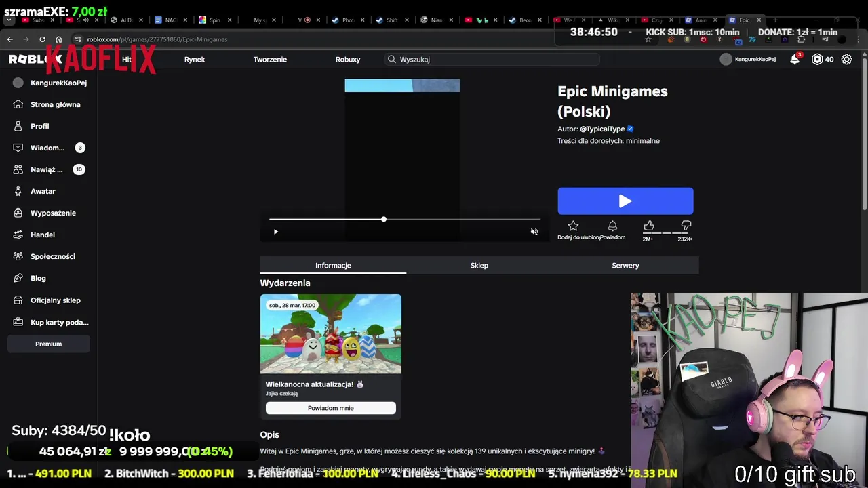
Task: Click the person icon beside Profil
Action: click(18, 126)
